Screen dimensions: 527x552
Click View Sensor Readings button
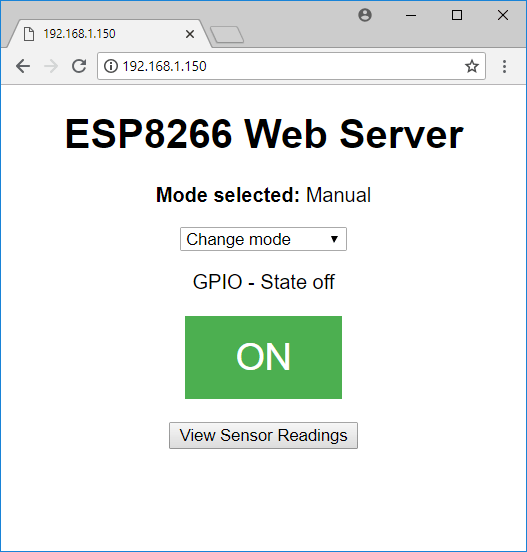[263, 435]
